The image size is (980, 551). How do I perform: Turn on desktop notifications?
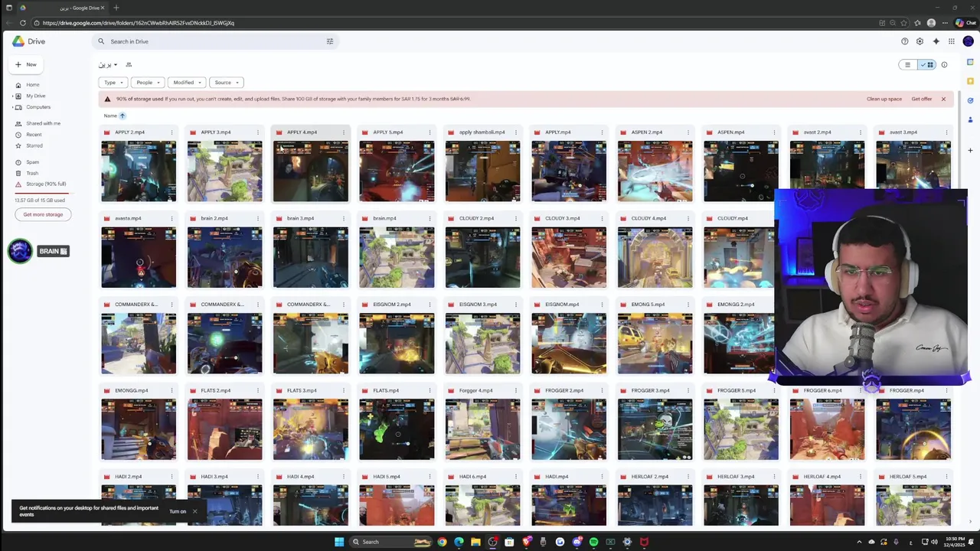coord(178,511)
